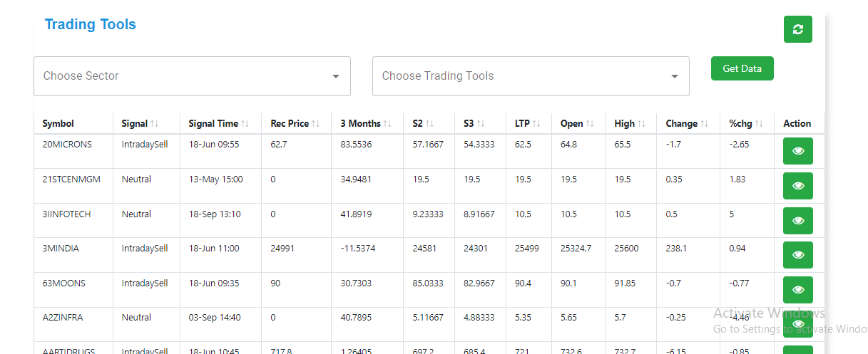Sort table by S2 column

click(430, 124)
